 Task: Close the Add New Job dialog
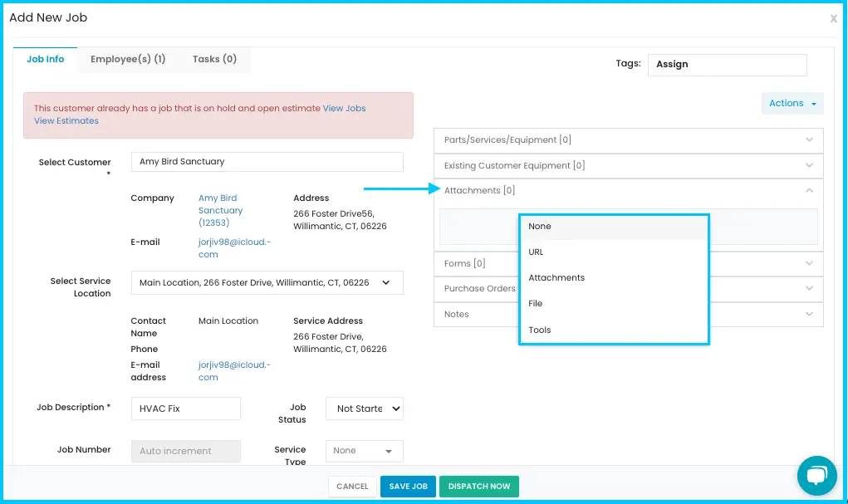pyautogui.click(x=833, y=19)
